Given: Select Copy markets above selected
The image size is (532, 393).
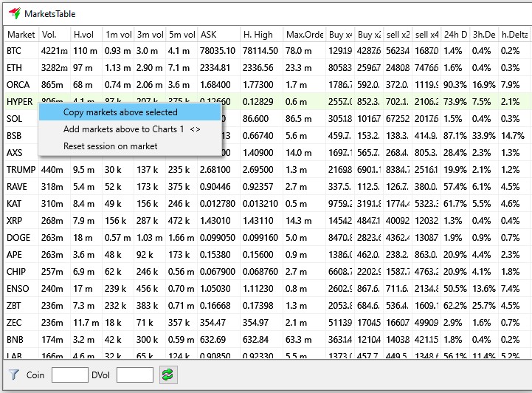Looking at the screenshot, I should (x=120, y=112).
